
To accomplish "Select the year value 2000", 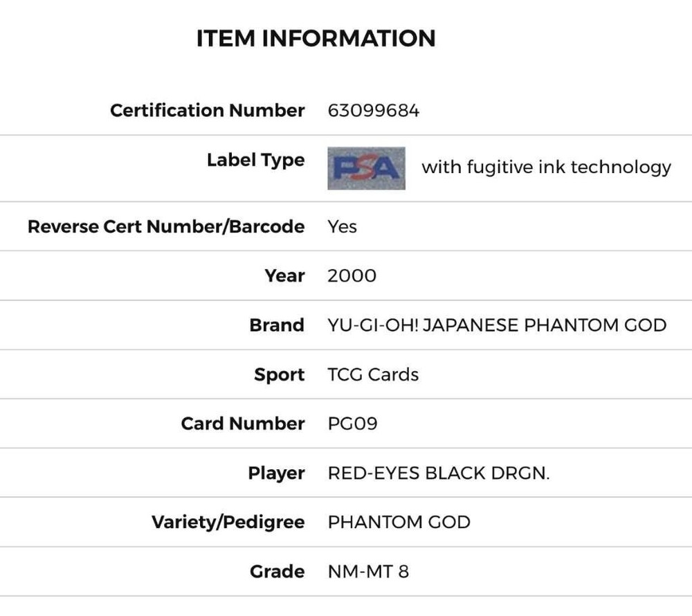I will click(352, 275).
